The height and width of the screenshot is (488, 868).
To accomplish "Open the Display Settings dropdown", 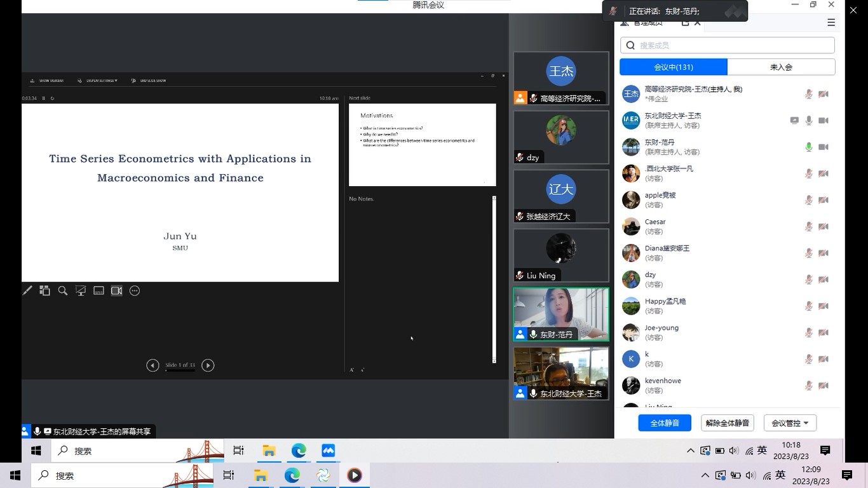I will tap(97, 81).
